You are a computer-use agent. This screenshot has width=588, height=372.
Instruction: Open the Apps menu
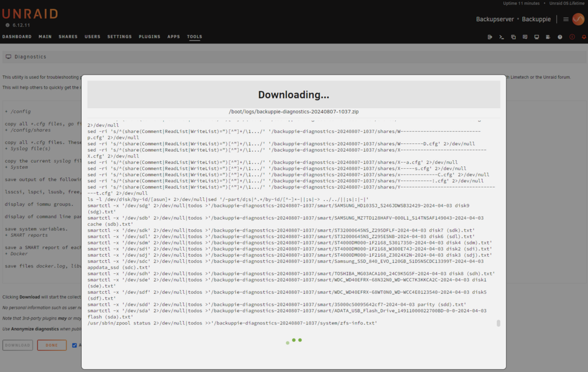[173, 36]
